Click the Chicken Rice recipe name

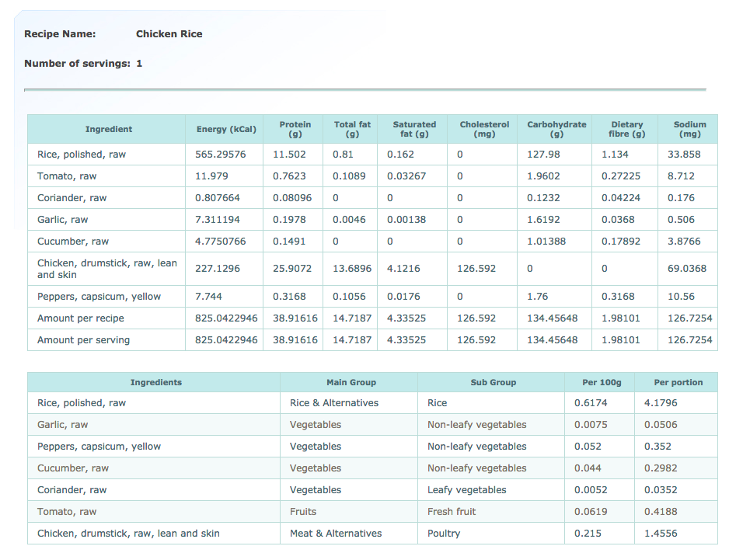point(169,33)
